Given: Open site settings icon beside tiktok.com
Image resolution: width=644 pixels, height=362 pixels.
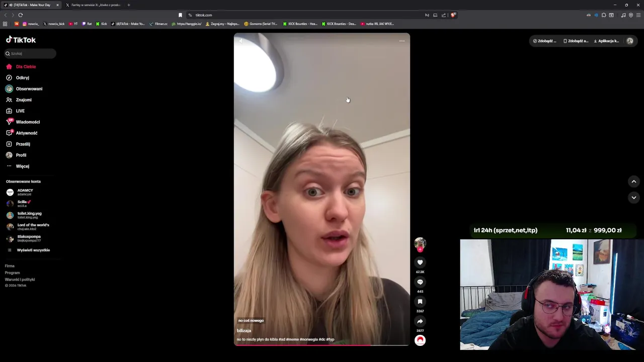Looking at the screenshot, I should [x=190, y=15].
